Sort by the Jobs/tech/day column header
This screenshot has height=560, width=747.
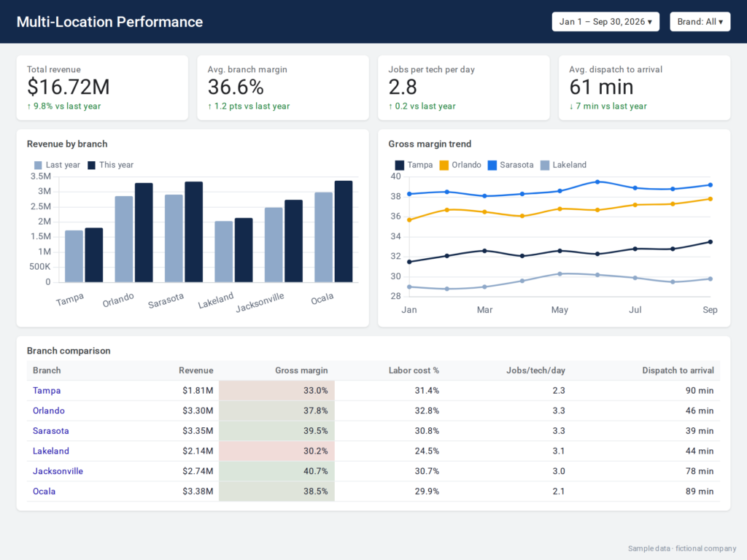(x=535, y=370)
